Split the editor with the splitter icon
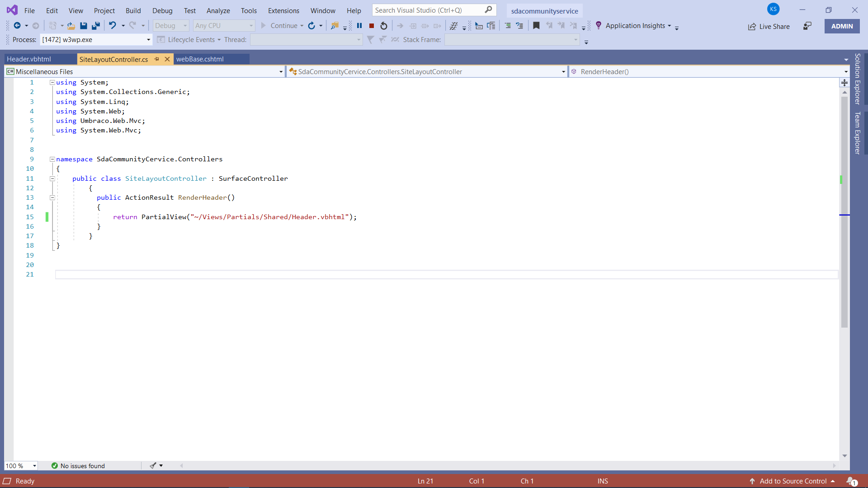 844,83
